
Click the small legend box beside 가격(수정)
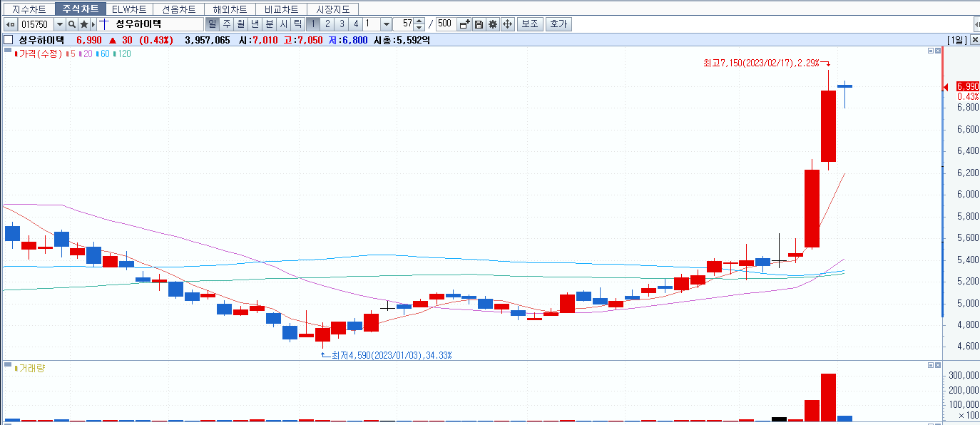(x=9, y=51)
